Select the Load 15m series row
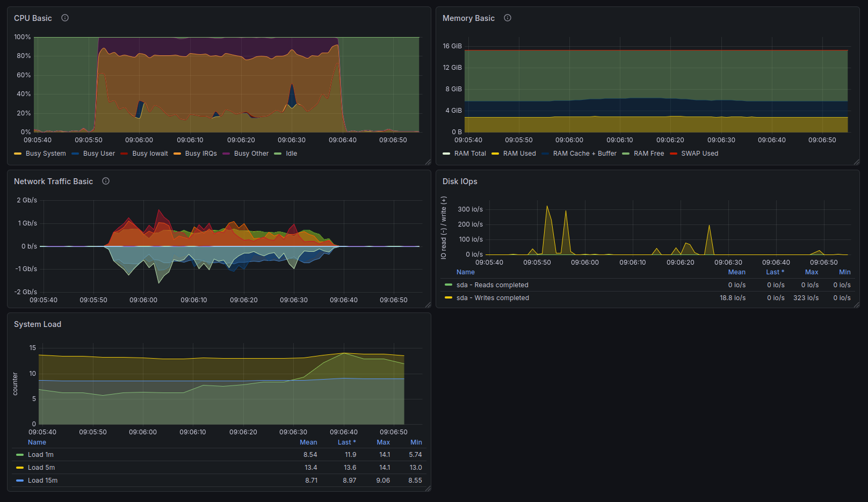The width and height of the screenshot is (868, 502). click(x=219, y=481)
